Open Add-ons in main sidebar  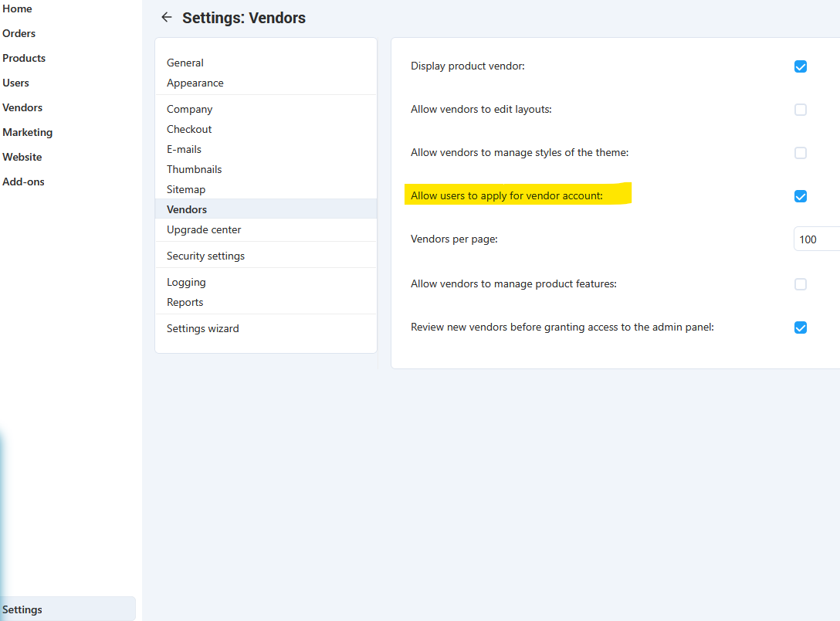[x=24, y=182]
